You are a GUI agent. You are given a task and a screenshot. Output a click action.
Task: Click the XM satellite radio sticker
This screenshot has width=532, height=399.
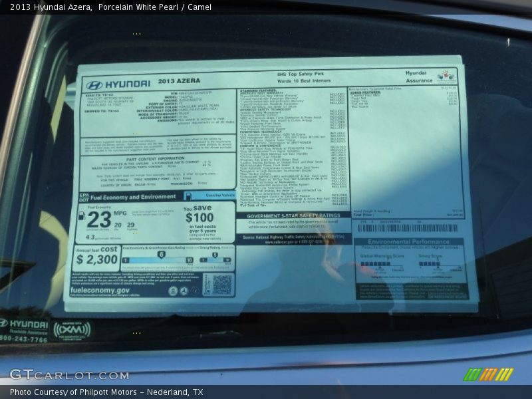[72, 330]
